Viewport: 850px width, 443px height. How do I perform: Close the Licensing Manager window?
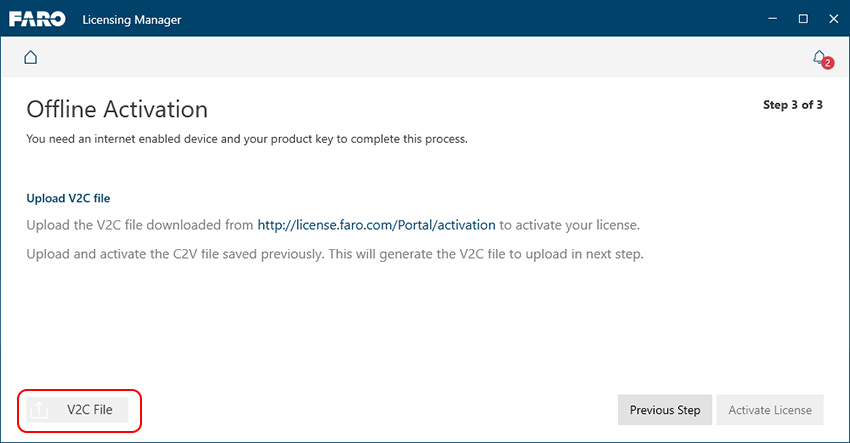pyautogui.click(x=830, y=19)
